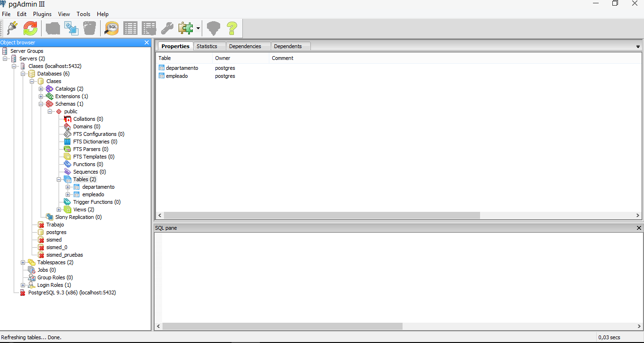This screenshot has height=343, width=644.
Task: Click the FTS Dictionaries icon
Action: pos(68,142)
